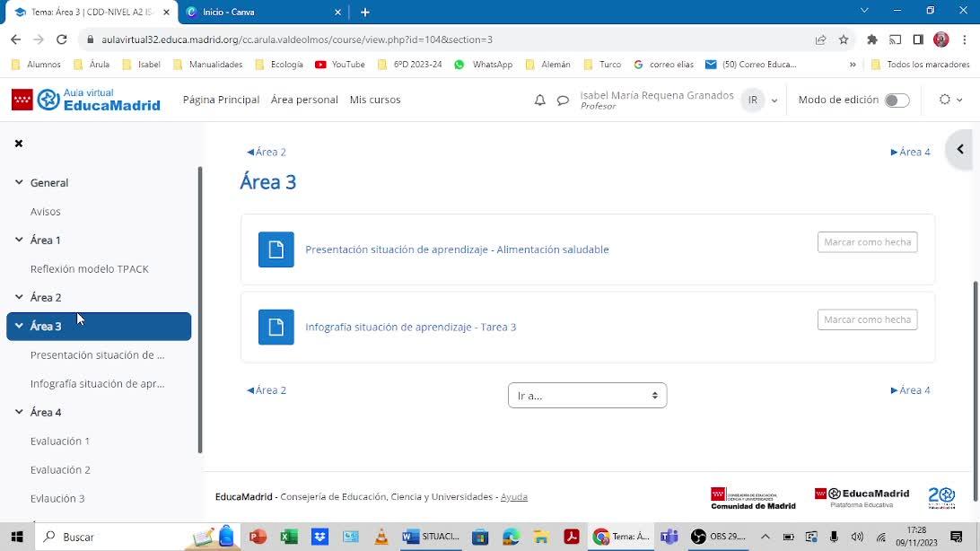The height and width of the screenshot is (551, 980).
Task: Close the course index sidebar
Action: 18,144
